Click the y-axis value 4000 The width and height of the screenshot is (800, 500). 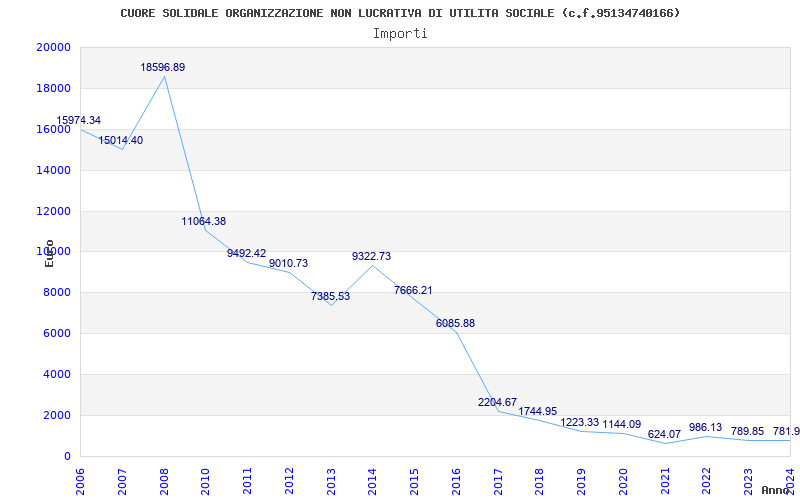57,374
